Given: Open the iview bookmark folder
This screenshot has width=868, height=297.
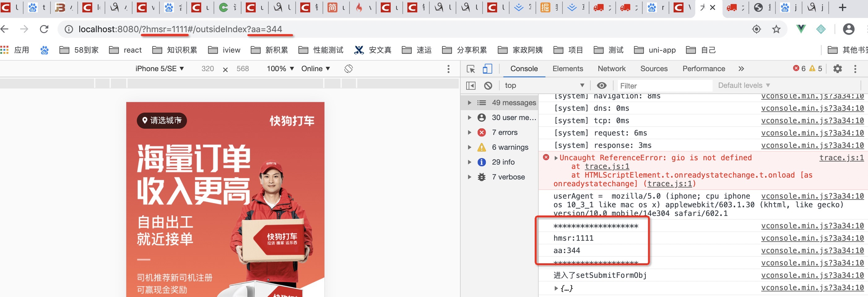Looking at the screenshot, I should tap(224, 50).
